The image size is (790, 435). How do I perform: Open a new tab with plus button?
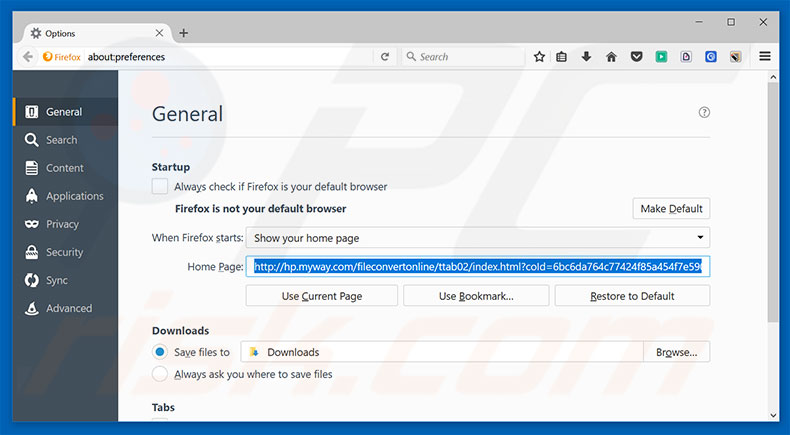tap(183, 33)
